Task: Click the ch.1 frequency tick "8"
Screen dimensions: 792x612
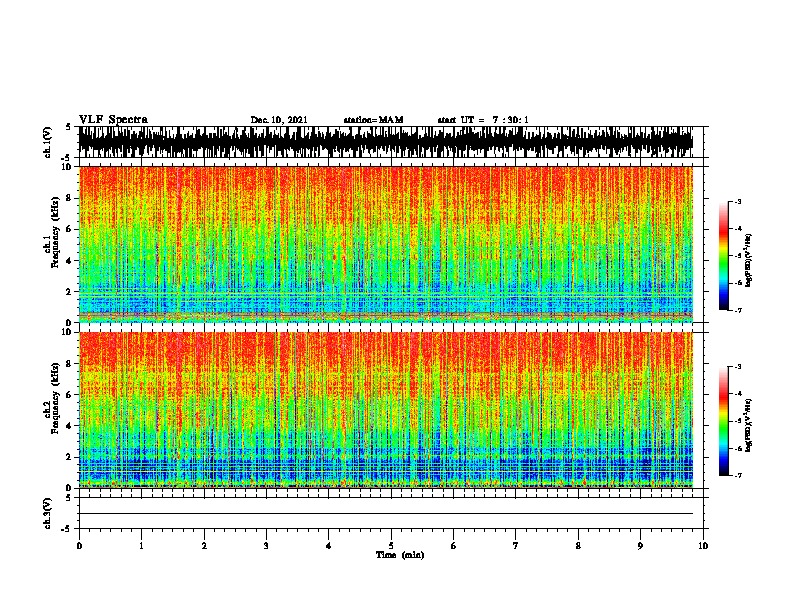Action: tap(70, 198)
